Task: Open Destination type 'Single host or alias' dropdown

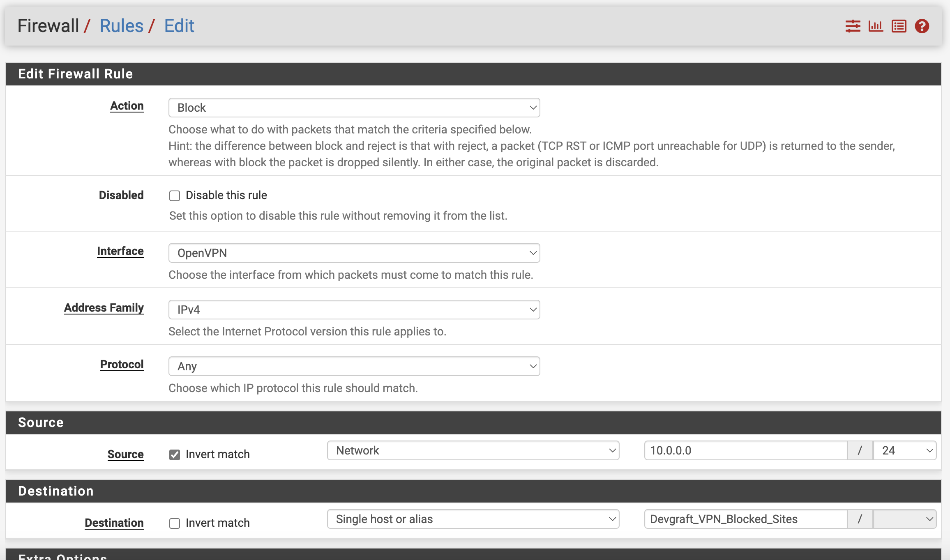Action: coord(473,519)
